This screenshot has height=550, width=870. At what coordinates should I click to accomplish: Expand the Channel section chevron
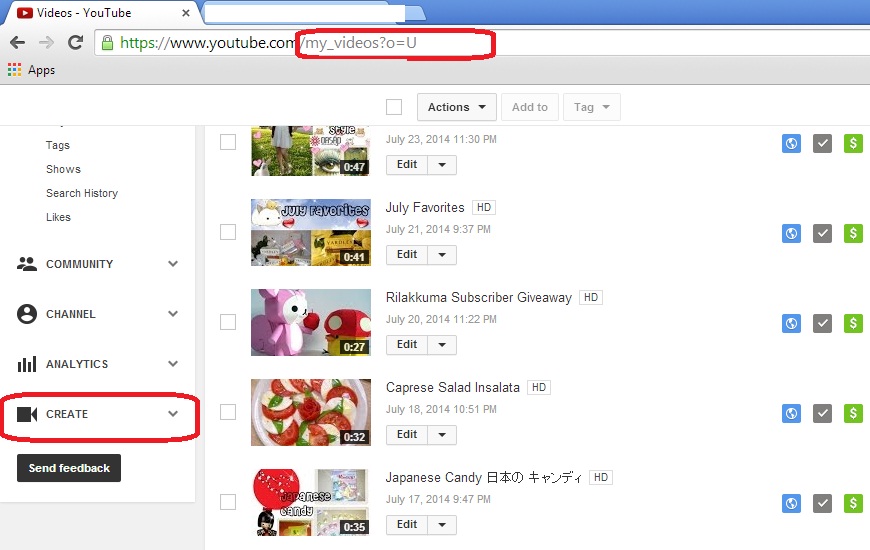(173, 314)
